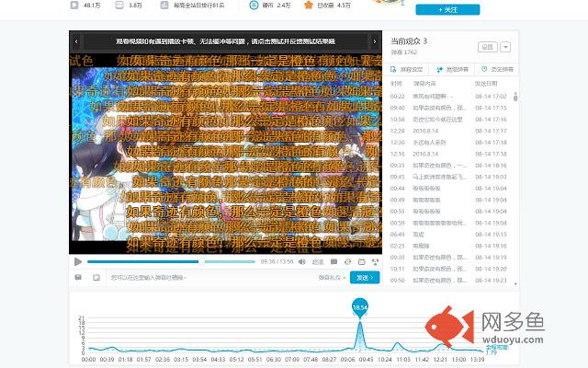This screenshot has height=368, width=588.
Task: Select the danmaku row at 09:35
Action: (448, 166)
